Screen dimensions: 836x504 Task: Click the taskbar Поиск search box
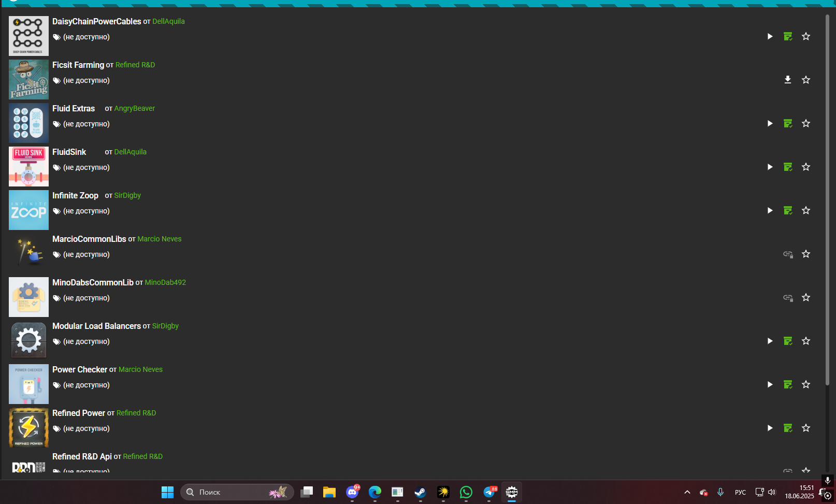tap(237, 492)
